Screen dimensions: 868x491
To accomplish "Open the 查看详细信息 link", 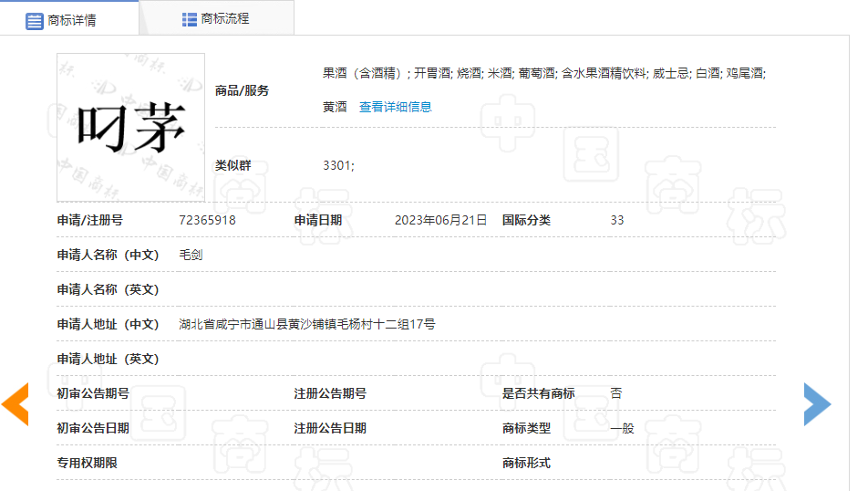I will tap(396, 107).
